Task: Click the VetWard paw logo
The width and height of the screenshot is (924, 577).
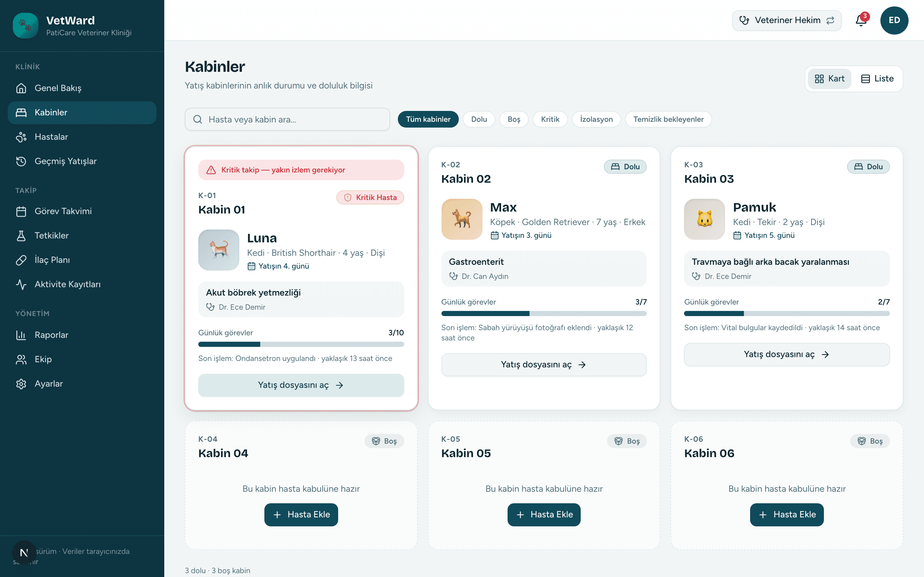Action: point(26,26)
